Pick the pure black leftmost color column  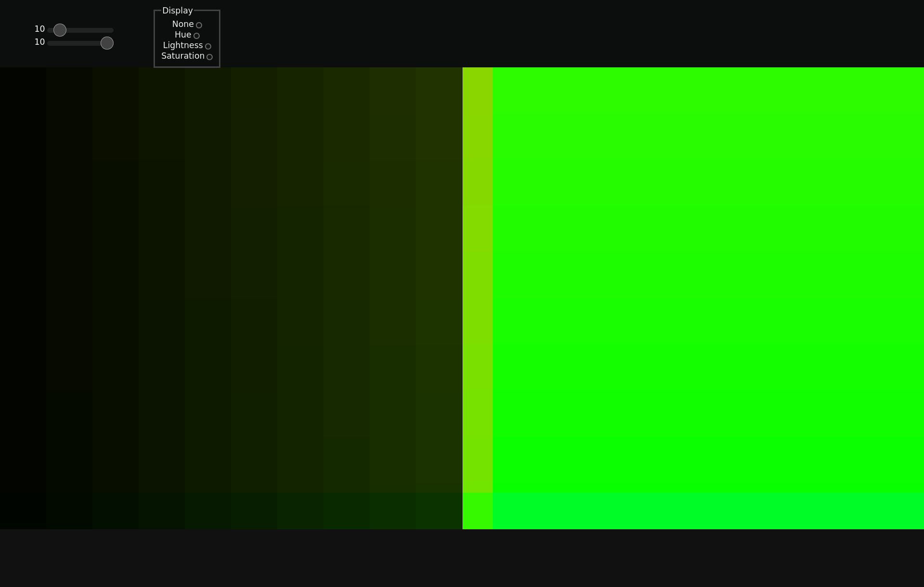23,279
